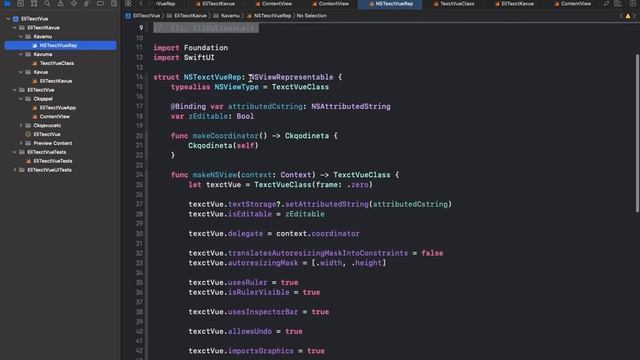Open the partially hidden VueRep tab
This screenshot has width=640, height=360.
click(x=165, y=4)
